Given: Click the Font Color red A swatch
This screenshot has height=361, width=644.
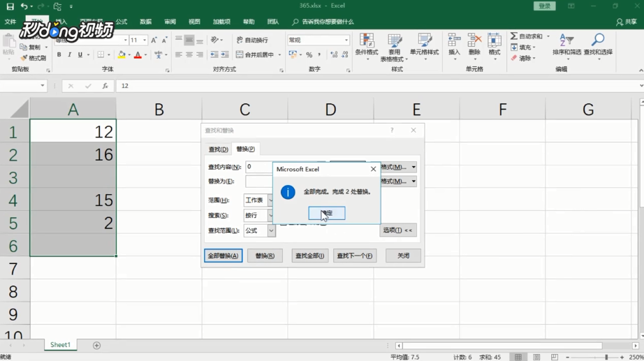Looking at the screenshot, I should pos(138,54).
